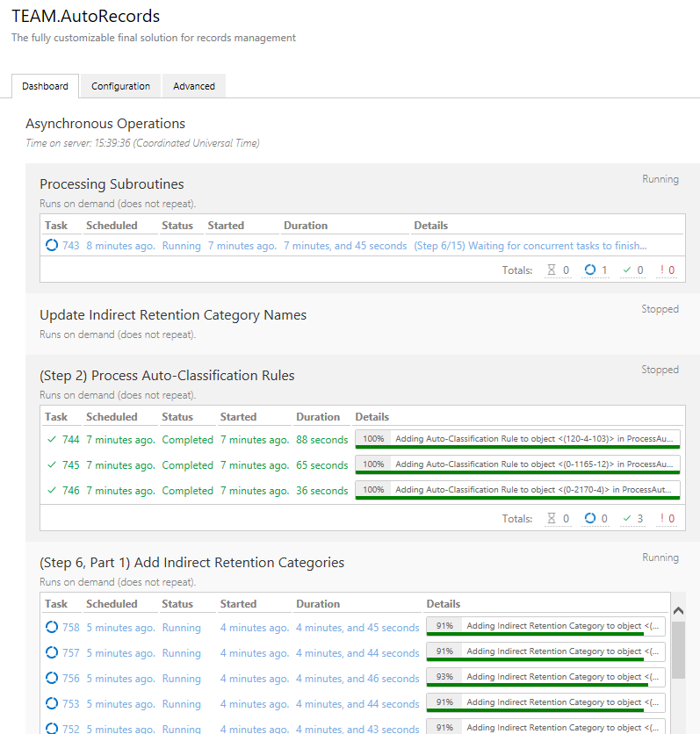Screen dimensions: 700x734
Task: Open task 744 link
Action: [70, 440]
